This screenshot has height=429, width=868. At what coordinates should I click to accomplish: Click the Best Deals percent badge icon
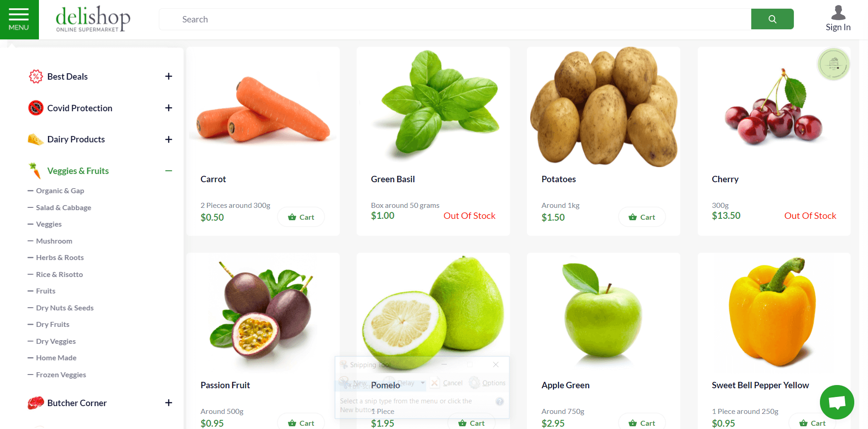coord(36,76)
